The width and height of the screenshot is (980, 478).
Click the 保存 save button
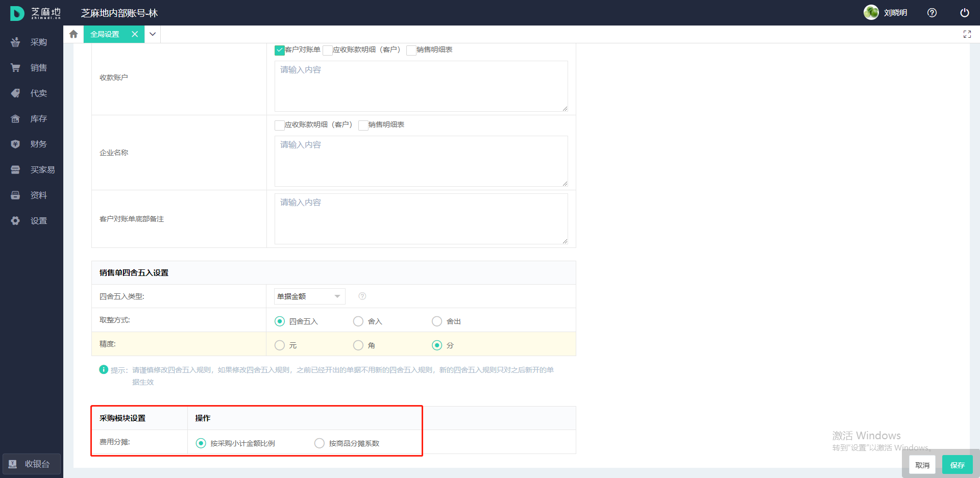point(958,465)
